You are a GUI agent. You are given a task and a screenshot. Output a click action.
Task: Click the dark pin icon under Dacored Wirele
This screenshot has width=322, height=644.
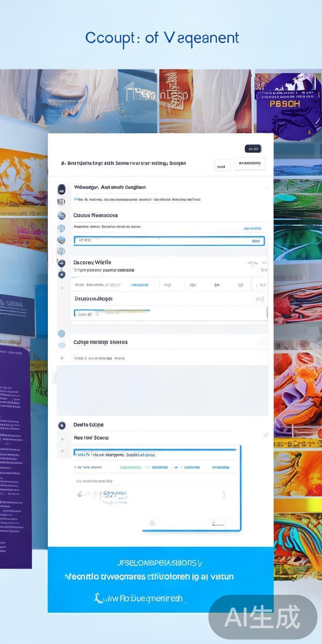(x=62, y=274)
